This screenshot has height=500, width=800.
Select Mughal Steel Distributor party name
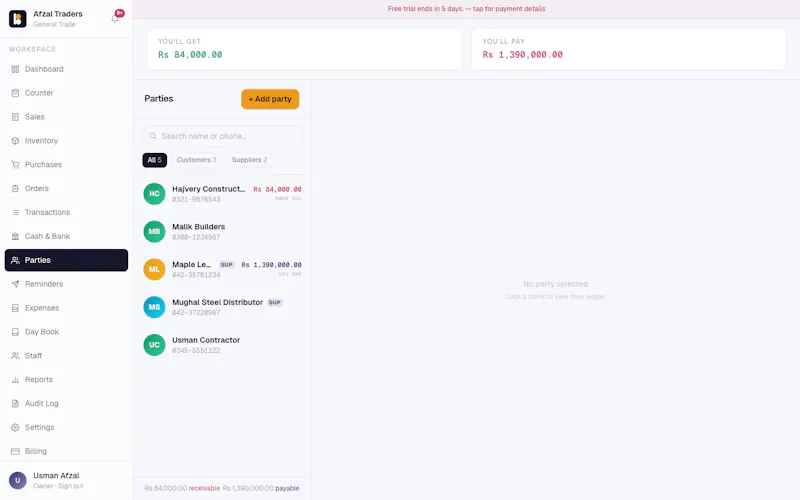tap(217, 302)
